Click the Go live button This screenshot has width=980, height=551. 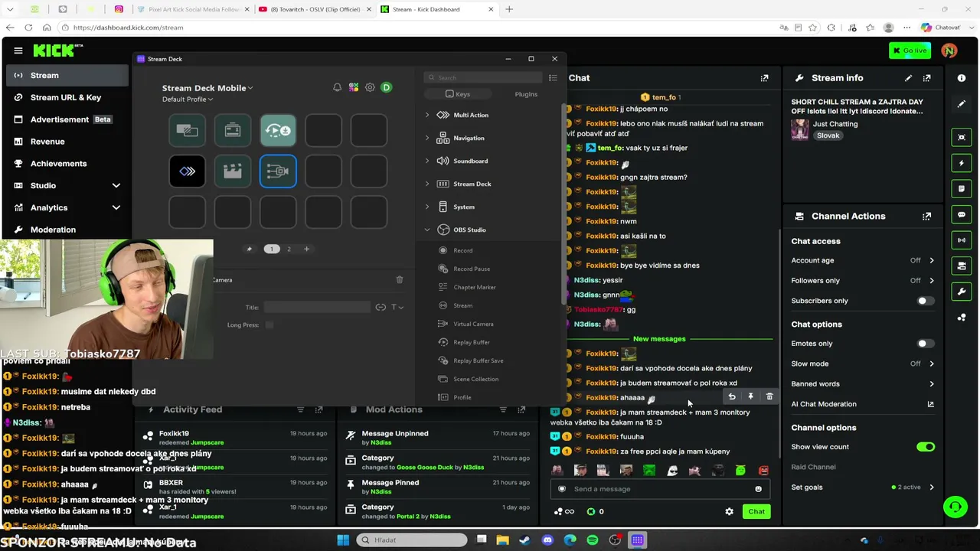point(910,51)
